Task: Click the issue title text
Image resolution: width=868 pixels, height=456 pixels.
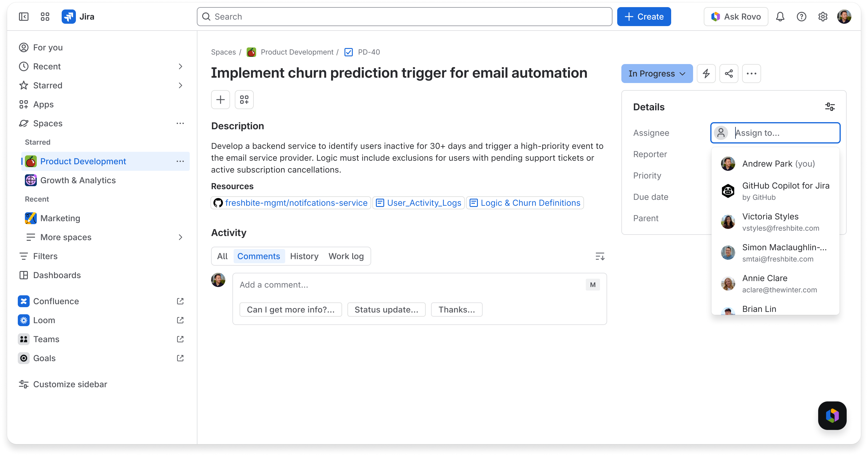Action: (399, 73)
